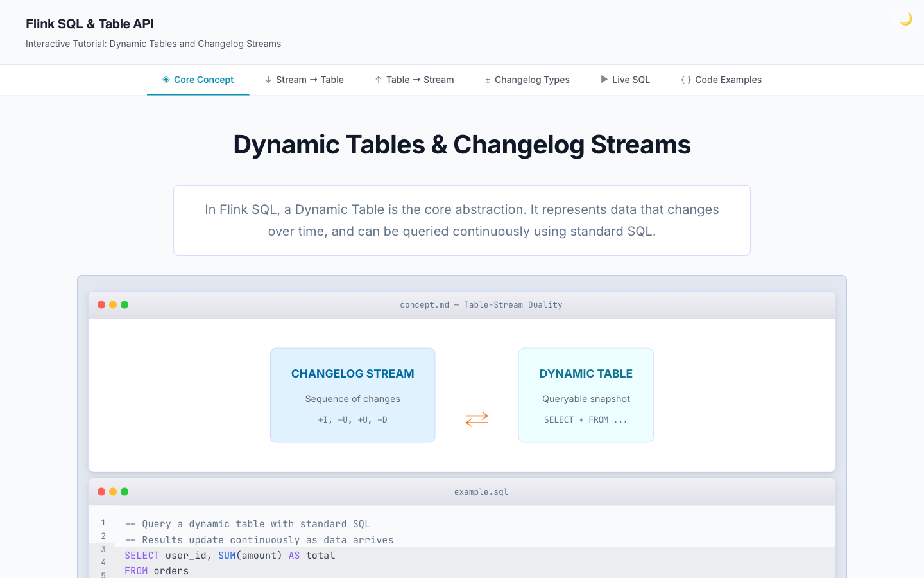The image size is (924, 578).
Task: Click the yellow dot in concept.md window
Action: coord(113,305)
